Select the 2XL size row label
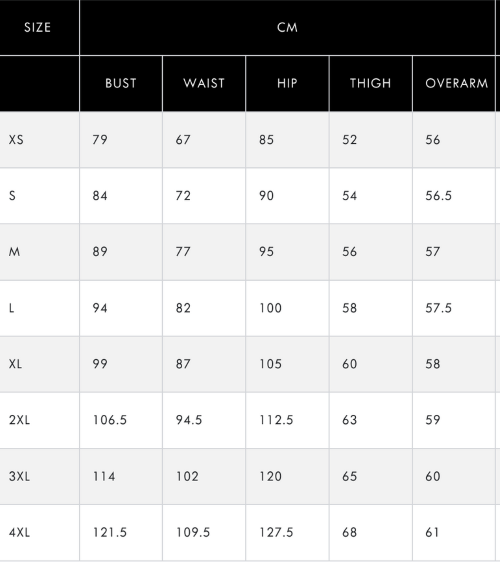The image size is (500, 568). (20, 420)
